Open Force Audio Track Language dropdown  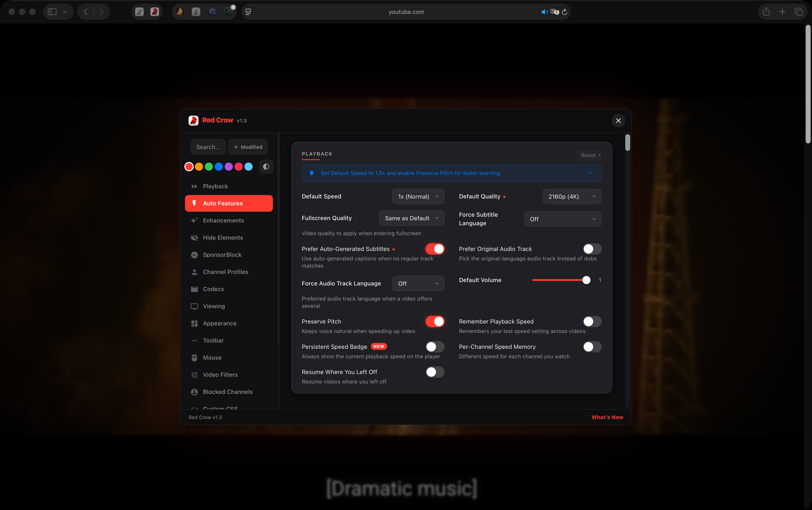(x=418, y=283)
